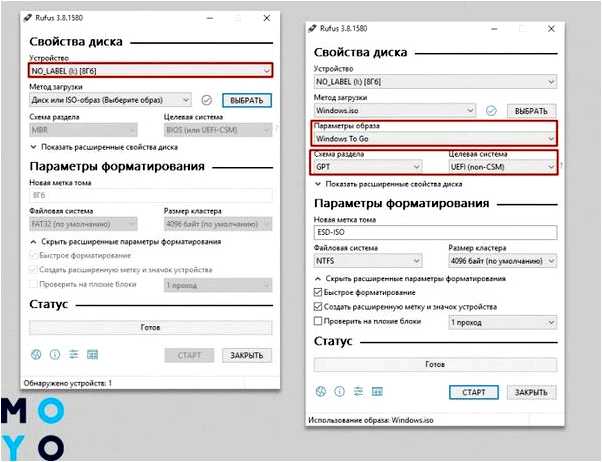Click FAT32 file system dropdown in left window
602x462 pixels.
[83, 224]
